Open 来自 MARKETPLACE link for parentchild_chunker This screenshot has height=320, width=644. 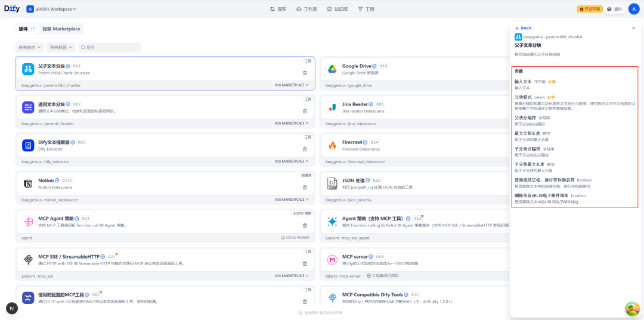(x=292, y=85)
